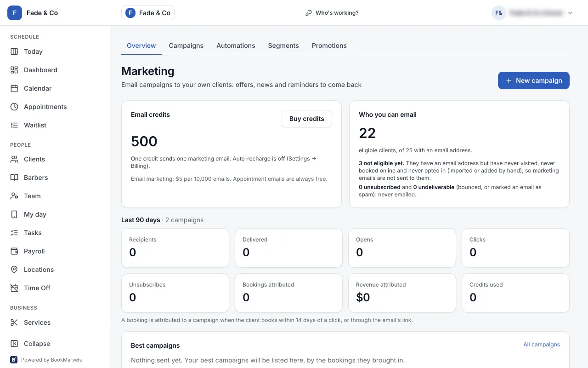Click "Who you can email" title
The height and width of the screenshot is (368, 588).
(x=388, y=115)
